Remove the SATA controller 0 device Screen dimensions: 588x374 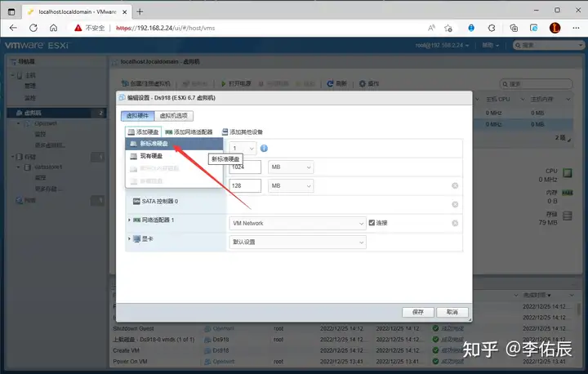click(455, 204)
